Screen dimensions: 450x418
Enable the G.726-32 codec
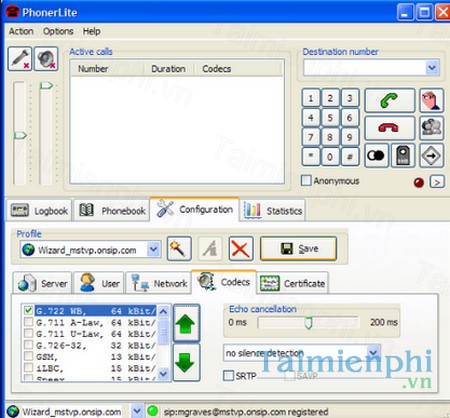pos(28,345)
